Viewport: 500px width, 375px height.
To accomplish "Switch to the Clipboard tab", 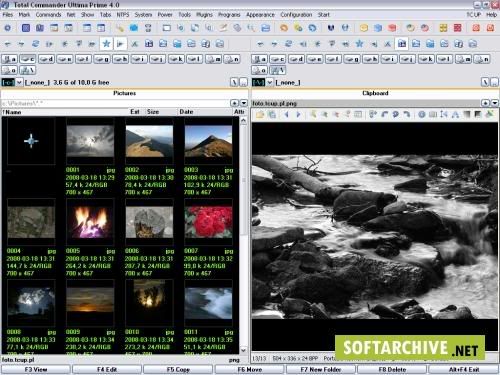I will [x=375, y=93].
